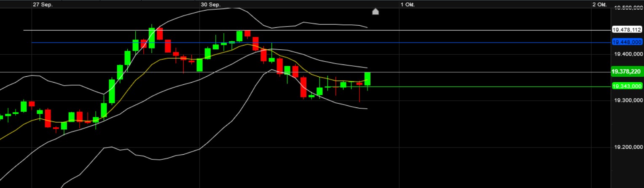Click the gray arrow marker above the chart
Image resolution: width=644 pixels, height=188 pixels.
tap(376, 11)
